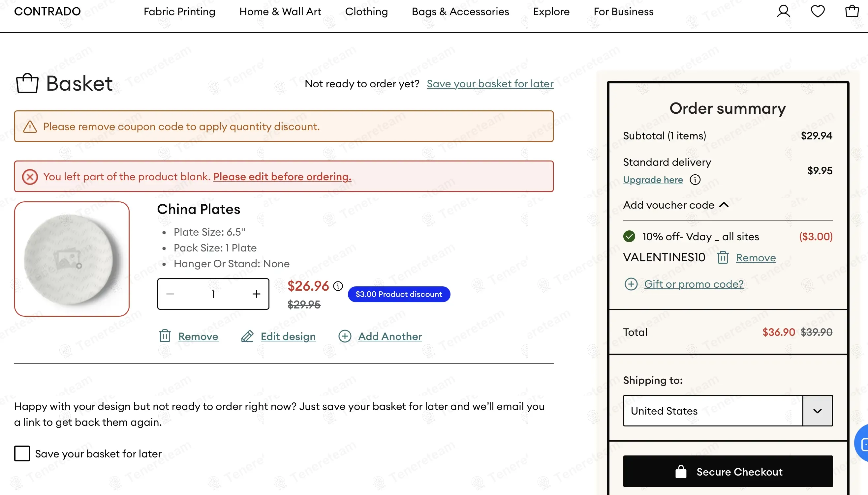Click the Plate Size: 6.5" option text
The image size is (868, 495).
[x=209, y=232]
